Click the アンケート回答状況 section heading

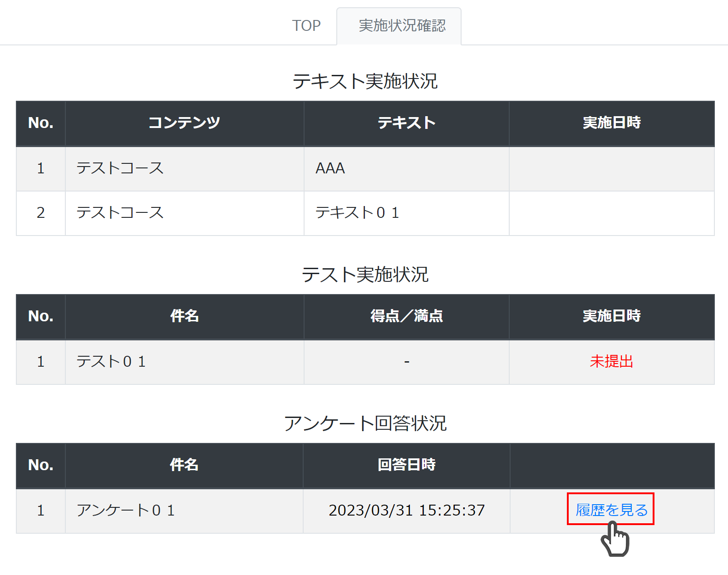[365, 423]
